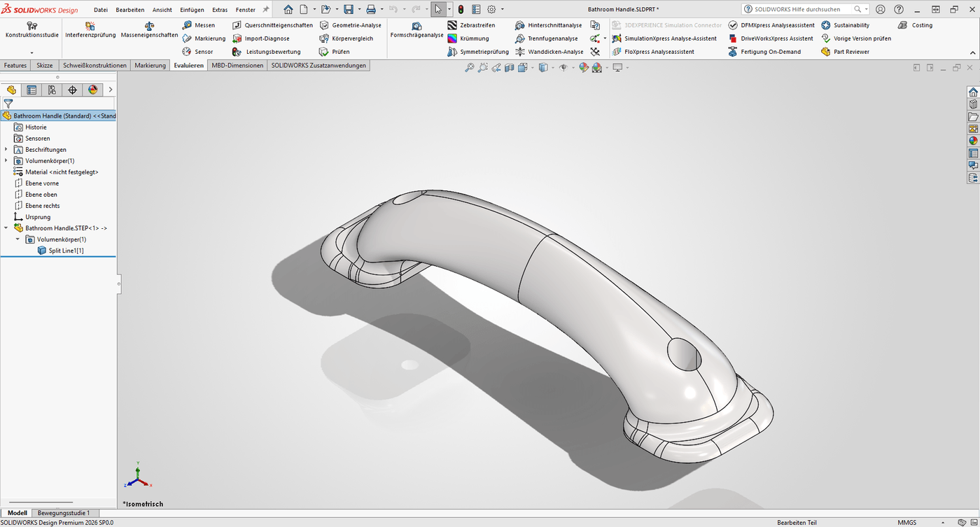The width and height of the screenshot is (980, 527).
Task: Collapse the Volumenkörper(1) tree item
Action: point(17,239)
